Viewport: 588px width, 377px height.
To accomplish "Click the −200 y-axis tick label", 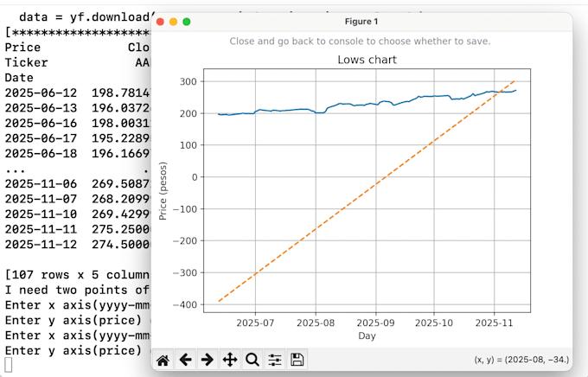I will coord(185,241).
